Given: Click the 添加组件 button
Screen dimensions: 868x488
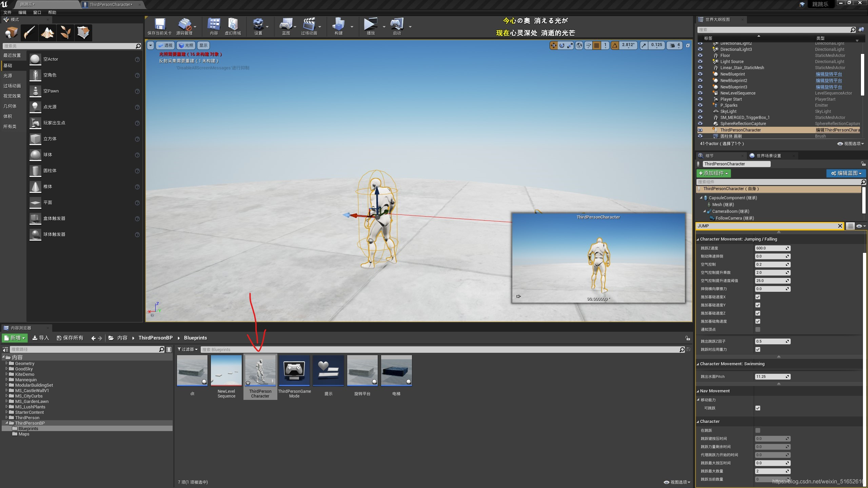Looking at the screenshot, I should click(713, 173).
